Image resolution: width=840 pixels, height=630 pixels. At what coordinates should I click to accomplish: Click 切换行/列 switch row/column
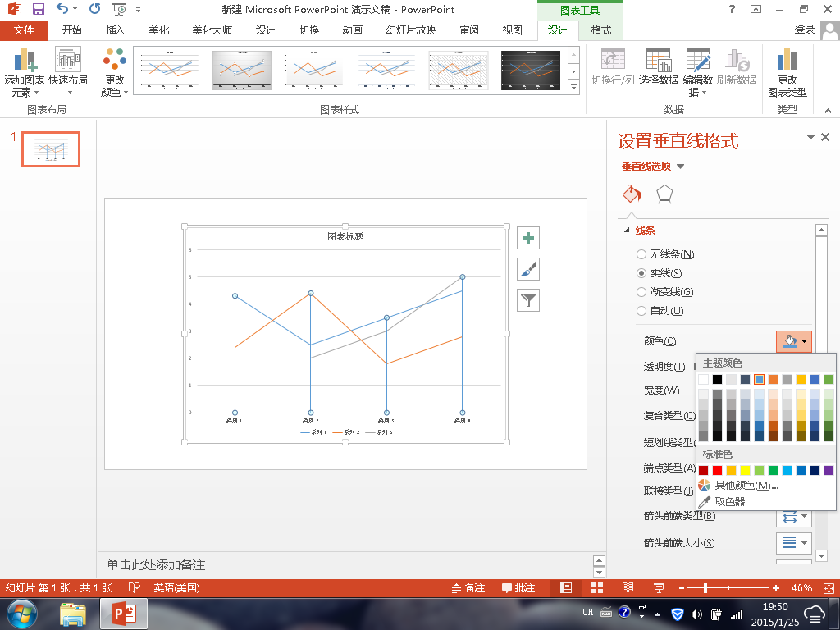coord(613,67)
